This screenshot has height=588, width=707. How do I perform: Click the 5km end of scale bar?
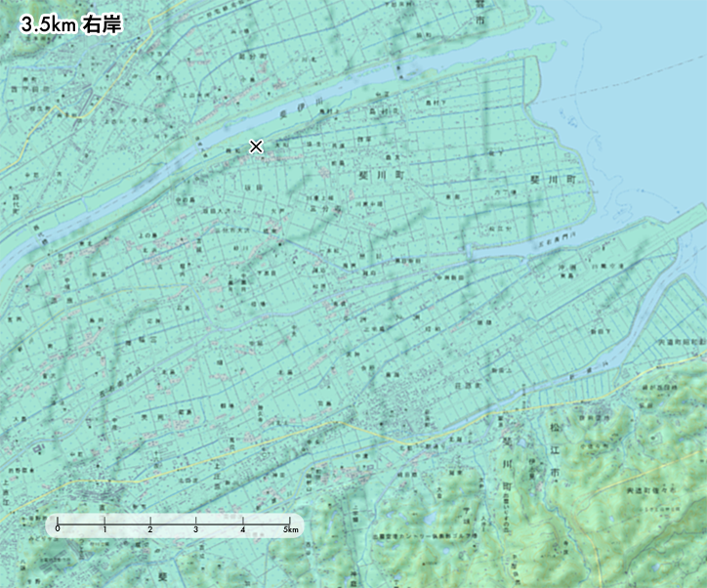(289, 523)
